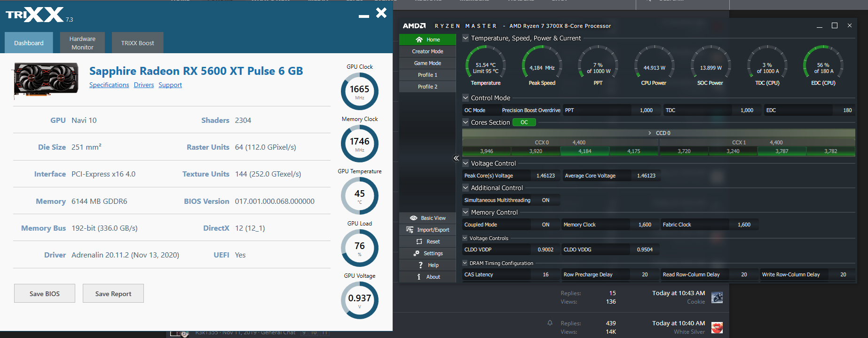868x338 pixels.
Task: Collapse the Voltage Control section
Action: coord(466,163)
